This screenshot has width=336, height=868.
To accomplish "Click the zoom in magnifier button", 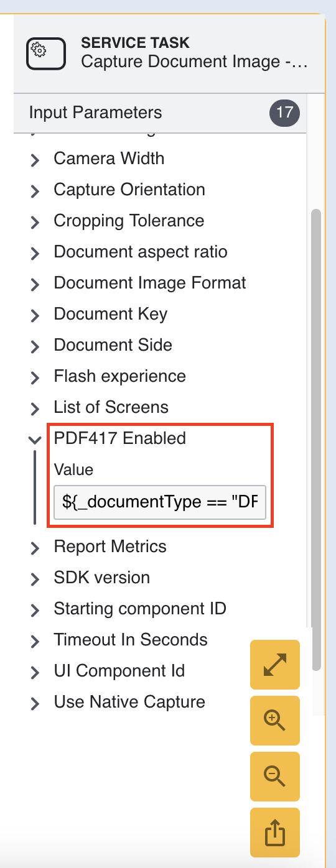I will (x=275, y=721).
